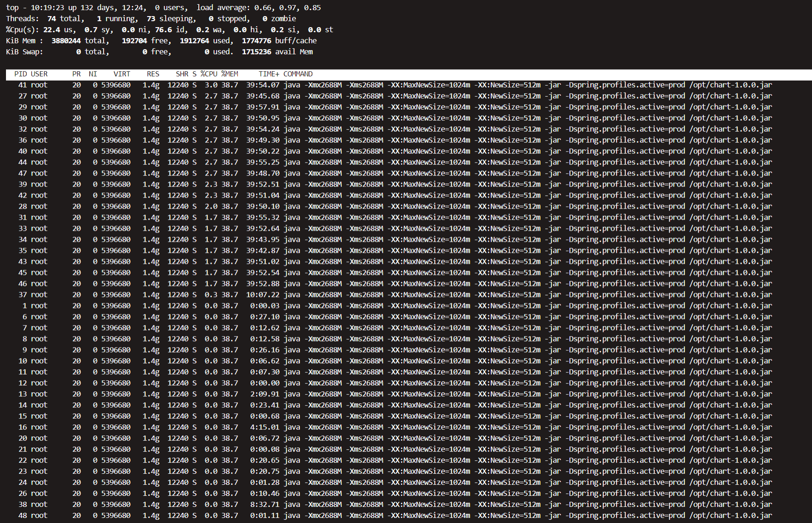Viewport: 812px width, 523px height.
Task: Click the PID column header
Action: pyautogui.click(x=21, y=74)
